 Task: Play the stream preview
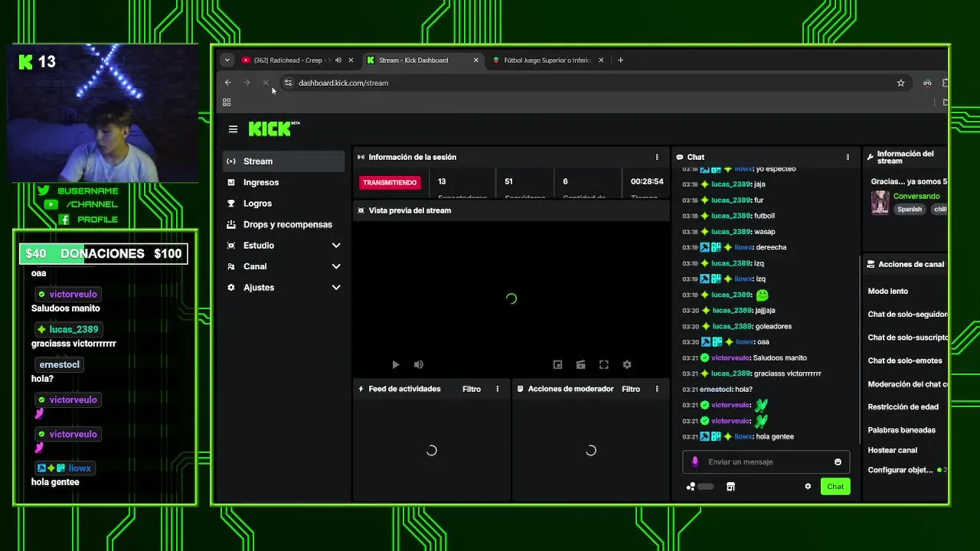click(x=395, y=365)
